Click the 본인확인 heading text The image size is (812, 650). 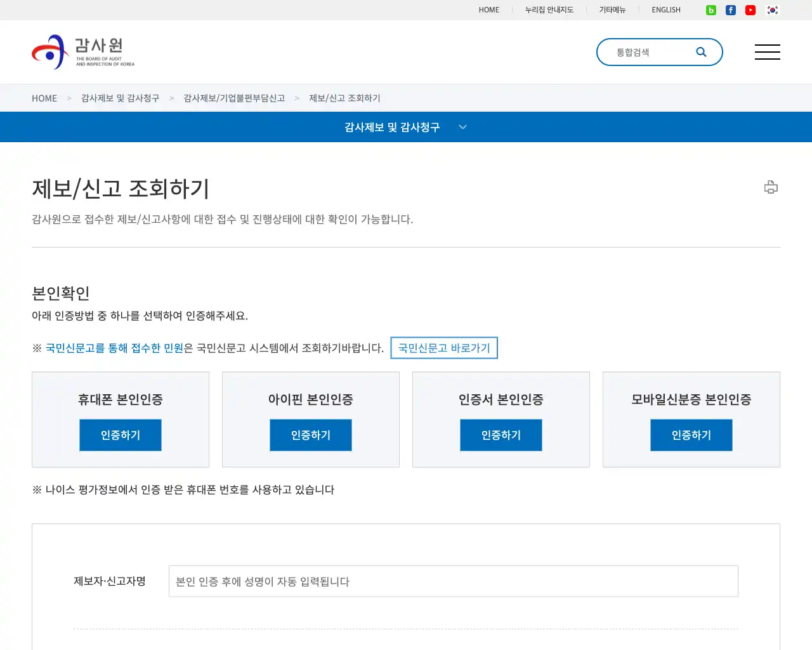[61, 293]
